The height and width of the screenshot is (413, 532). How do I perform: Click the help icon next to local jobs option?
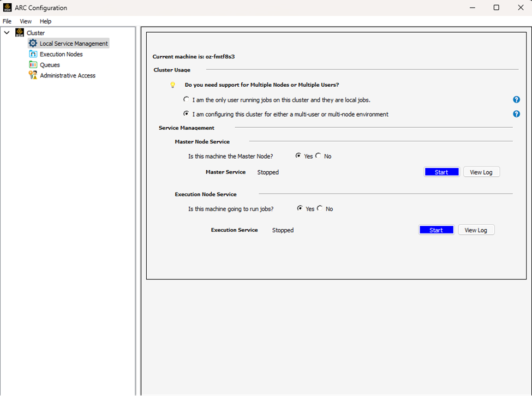(x=516, y=99)
